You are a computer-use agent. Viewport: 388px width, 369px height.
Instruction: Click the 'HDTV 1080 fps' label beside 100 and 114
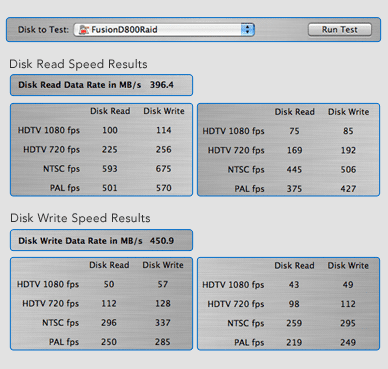49,130
